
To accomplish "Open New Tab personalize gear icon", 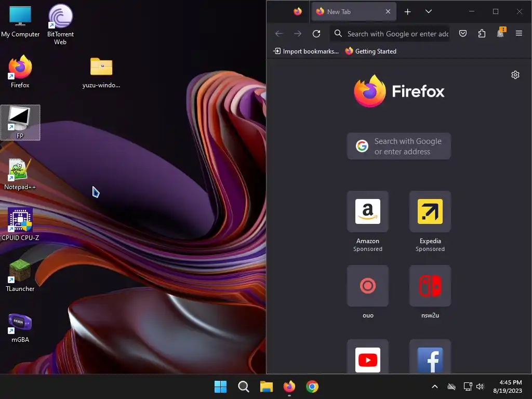I will 515,75.
